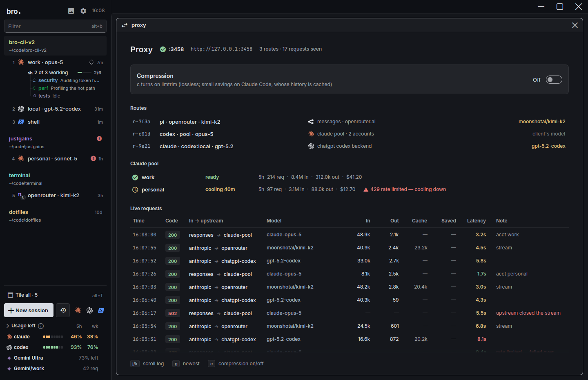Click the Latency column header
This screenshot has width=588, height=380.
(x=476, y=221)
